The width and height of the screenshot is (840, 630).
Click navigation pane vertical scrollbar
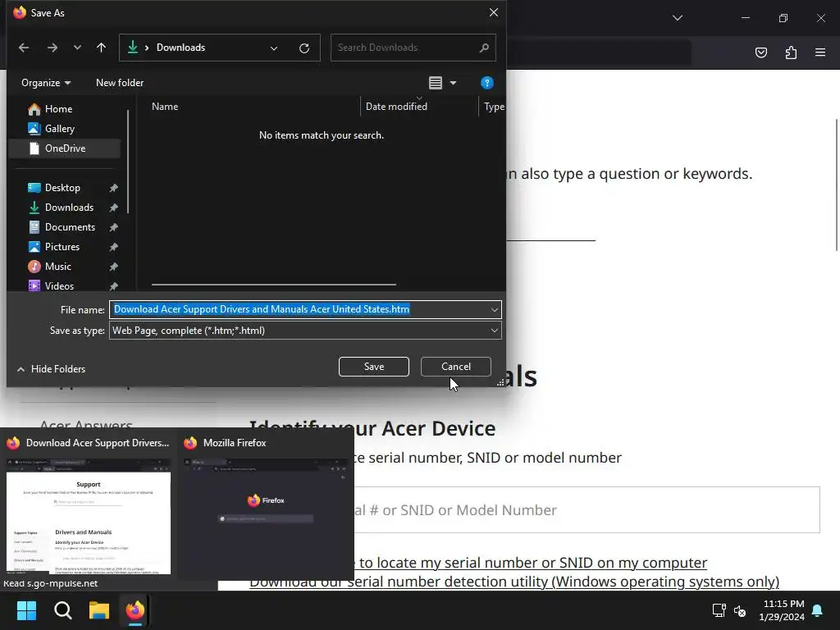(x=128, y=162)
